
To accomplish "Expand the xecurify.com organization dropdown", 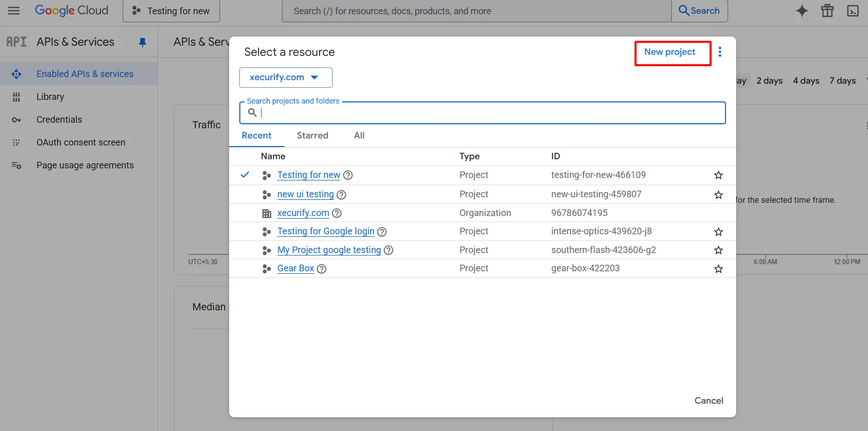I will 286,78.
